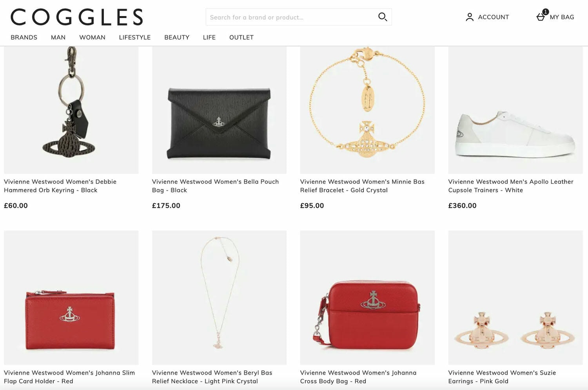Open the account profile icon
The width and height of the screenshot is (588, 390).
(x=469, y=17)
